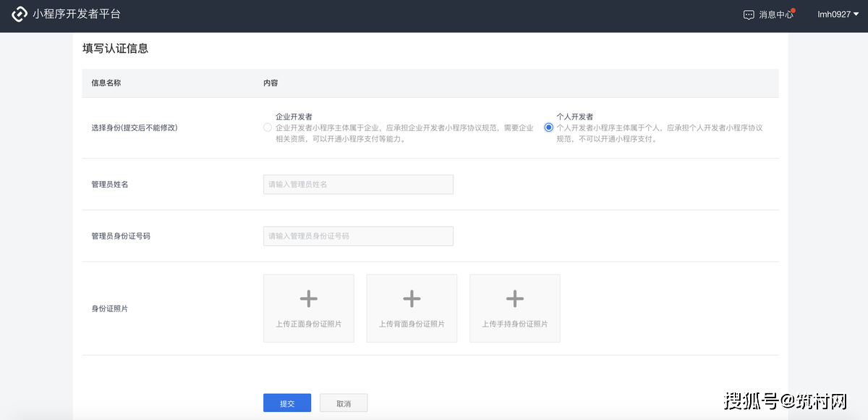The height and width of the screenshot is (420, 868).
Task: Expand the lmh0927 account dropdown arrow
Action: coord(856,14)
